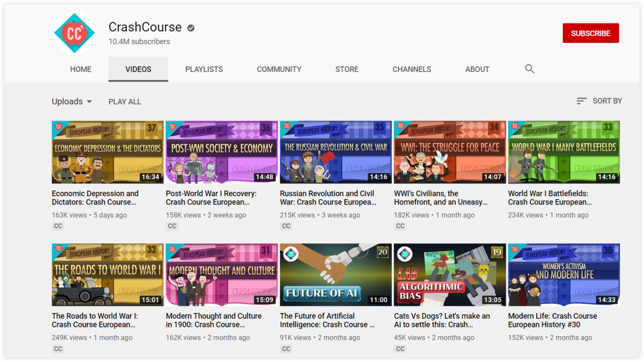Click the verified checkmark badge beside CrashCourse
The height and width of the screenshot is (362, 644).
point(191,28)
